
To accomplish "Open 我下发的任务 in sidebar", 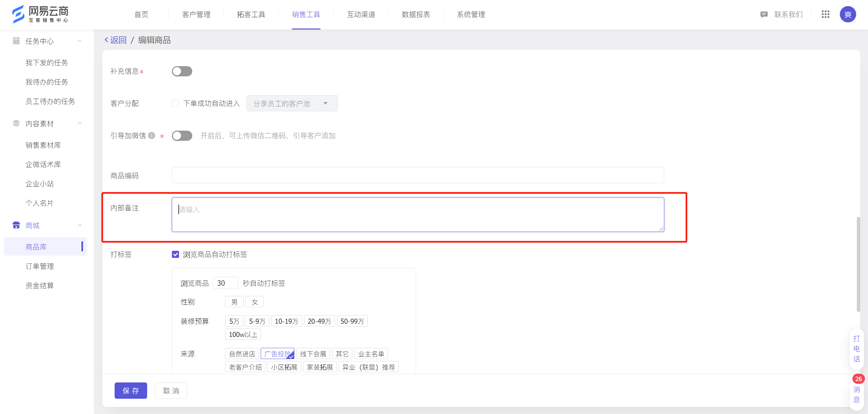I will coord(47,62).
